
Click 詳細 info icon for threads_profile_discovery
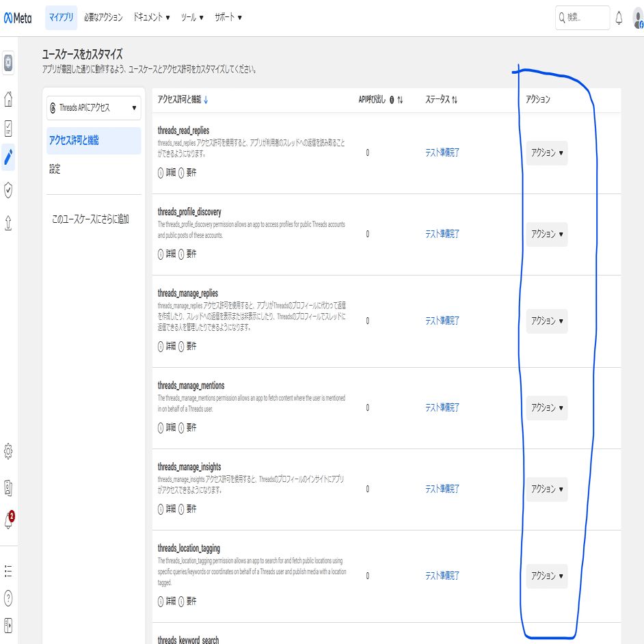pos(161,254)
